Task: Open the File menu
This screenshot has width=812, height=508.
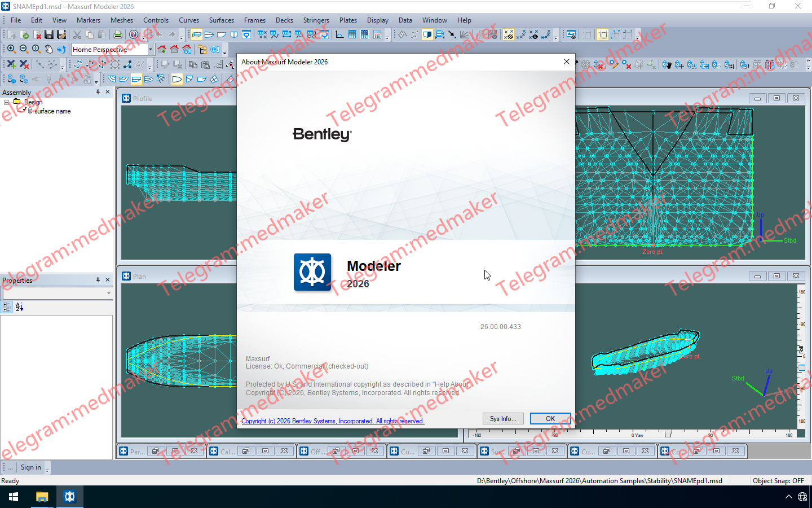Action: click(16, 20)
